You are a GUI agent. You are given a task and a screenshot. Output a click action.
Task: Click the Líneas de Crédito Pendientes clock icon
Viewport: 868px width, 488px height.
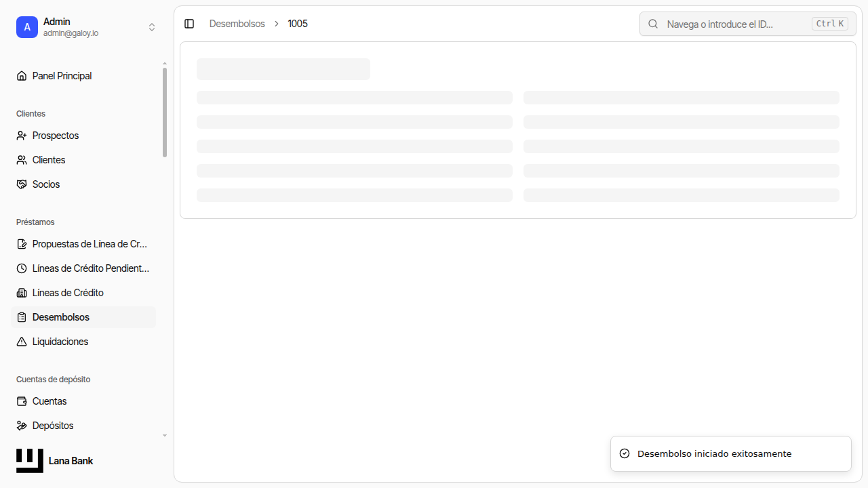tap(22, 268)
